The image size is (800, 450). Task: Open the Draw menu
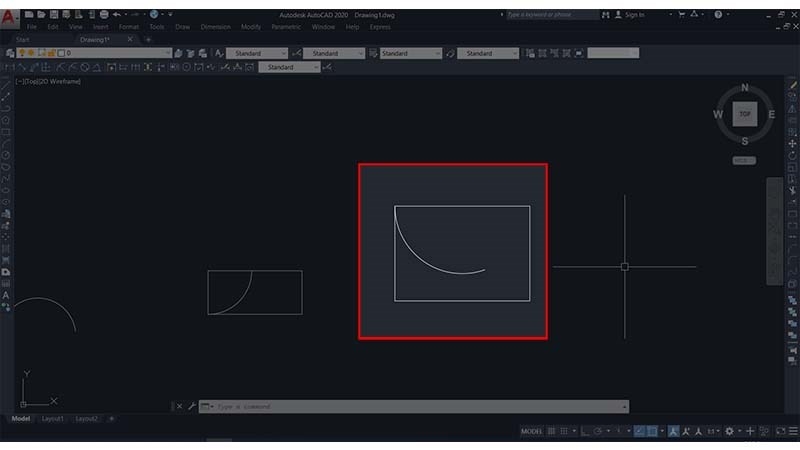pyautogui.click(x=182, y=27)
